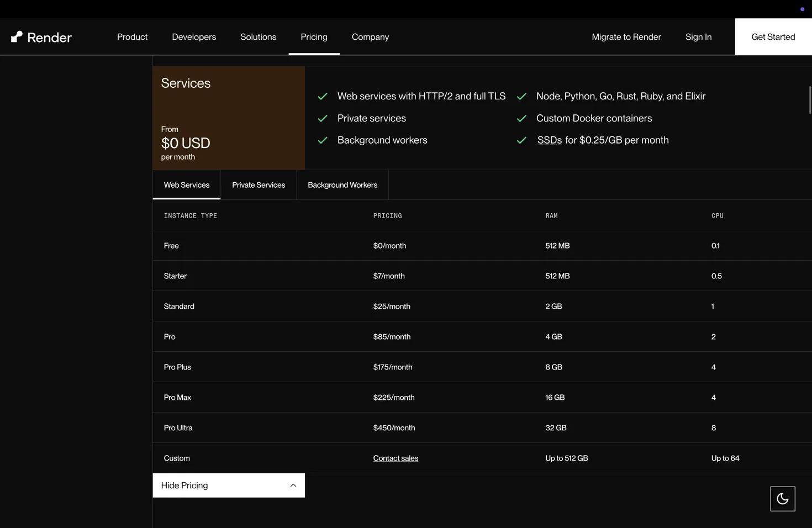Click the Services heading card
812x528 pixels.
pyautogui.click(x=229, y=118)
